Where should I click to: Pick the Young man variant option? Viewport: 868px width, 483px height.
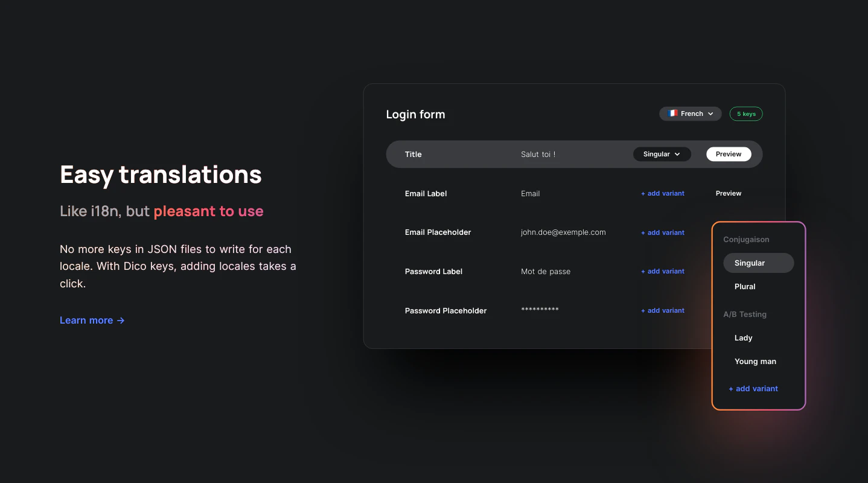755,362
